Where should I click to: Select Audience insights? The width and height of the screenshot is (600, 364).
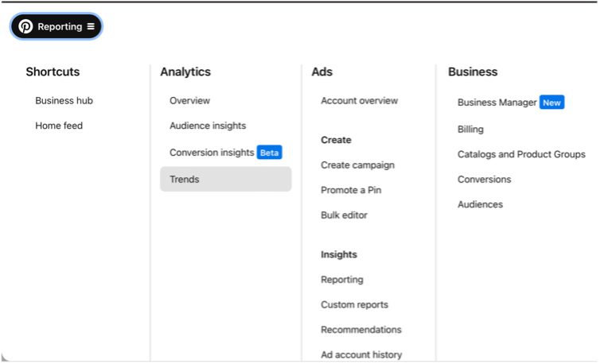pos(208,126)
